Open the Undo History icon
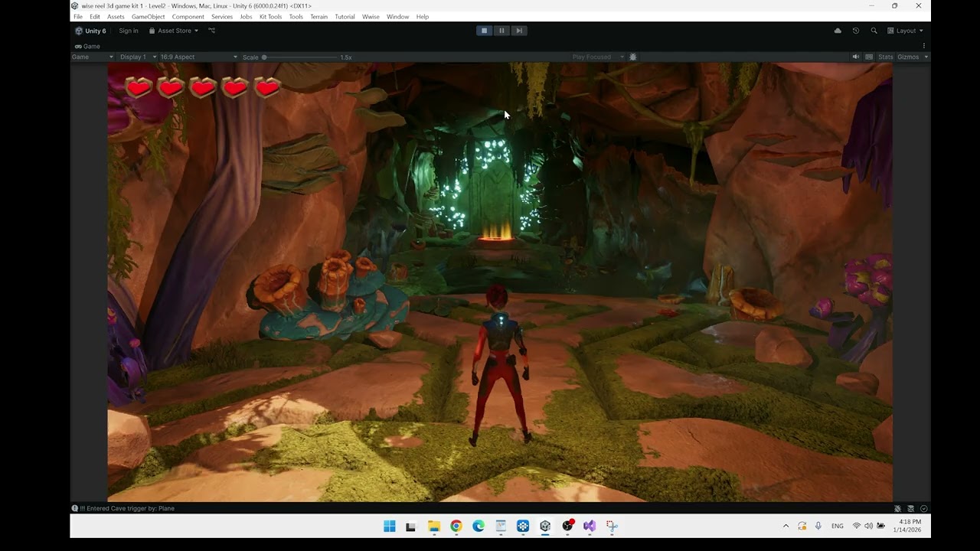This screenshot has width=980, height=551. tap(856, 31)
